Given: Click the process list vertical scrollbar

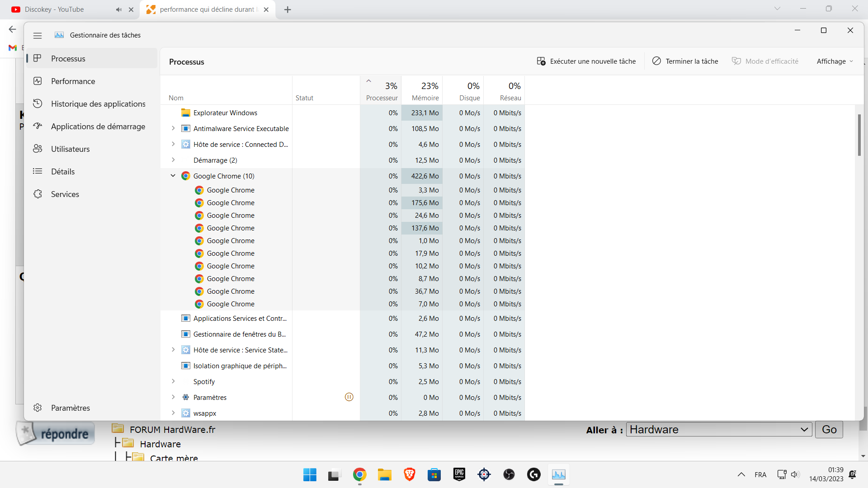Looking at the screenshot, I should point(859,135).
